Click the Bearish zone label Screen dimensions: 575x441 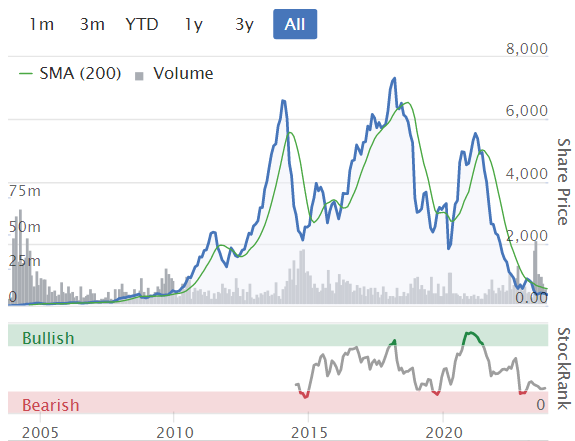(x=51, y=405)
